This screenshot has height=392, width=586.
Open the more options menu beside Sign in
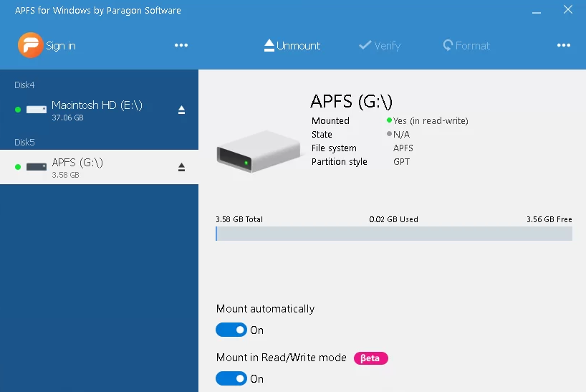pyautogui.click(x=181, y=45)
